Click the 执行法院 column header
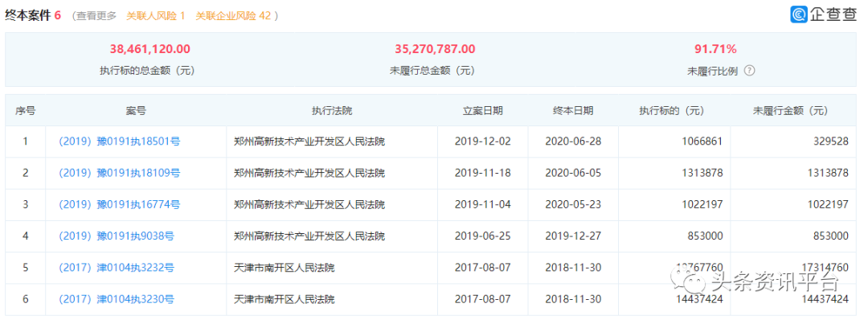Screen dimensions: 868x320 click(x=332, y=110)
